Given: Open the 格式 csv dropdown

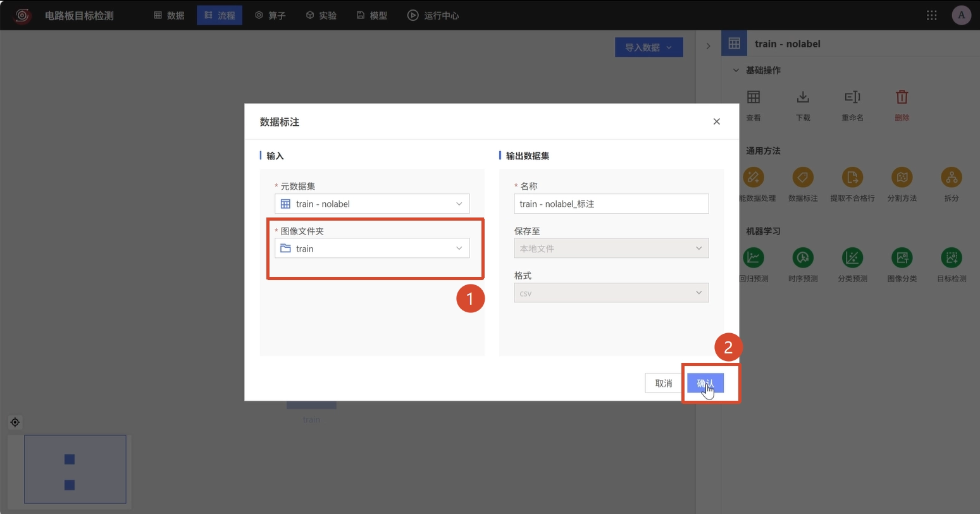Looking at the screenshot, I should tap(611, 293).
